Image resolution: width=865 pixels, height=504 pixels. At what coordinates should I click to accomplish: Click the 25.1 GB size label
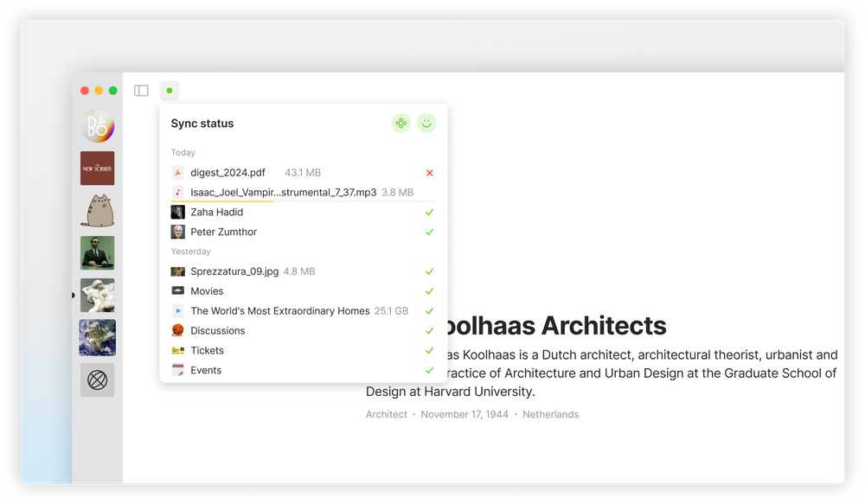point(391,311)
